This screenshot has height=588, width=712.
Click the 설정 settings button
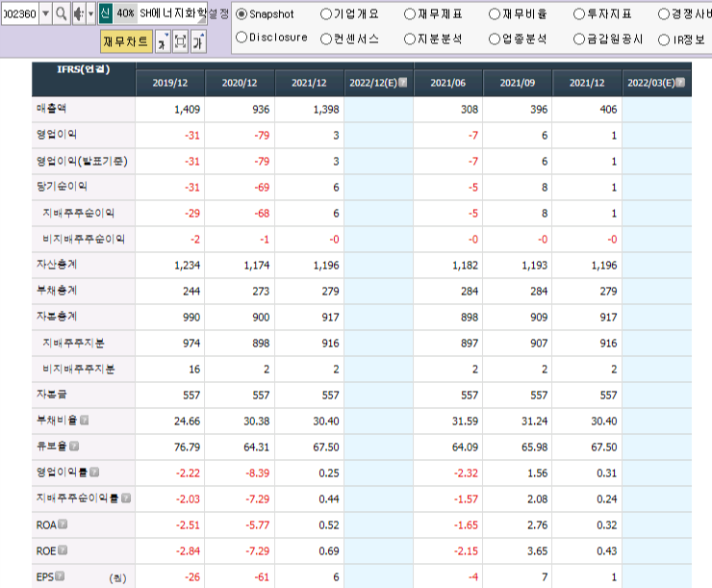218,13
